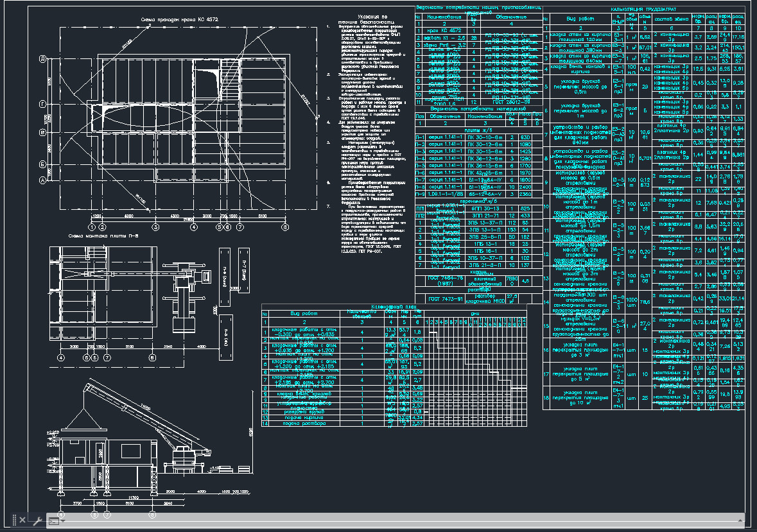Select the truck crane in the elevation view
This screenshot has width=757, height=532.
point(184,459)
